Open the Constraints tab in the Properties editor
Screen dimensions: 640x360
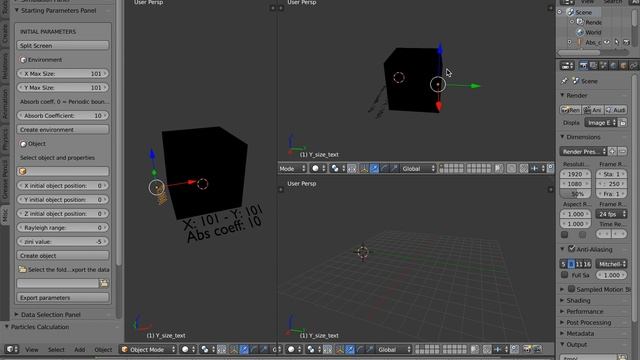tap(633, 66)
